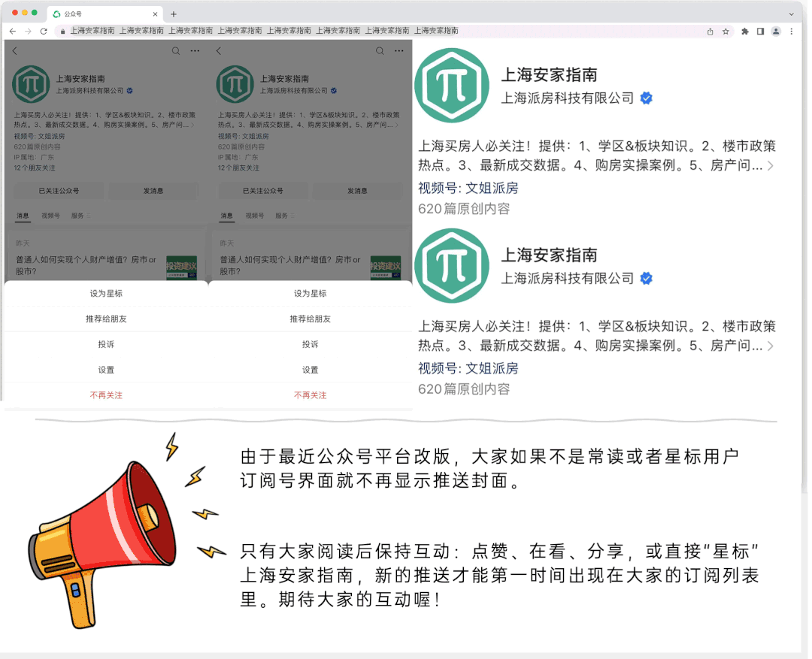Viewport: 812px width, 659px height.
Task: Click blue verified badge in lower right card
Action: pos(647,278)
